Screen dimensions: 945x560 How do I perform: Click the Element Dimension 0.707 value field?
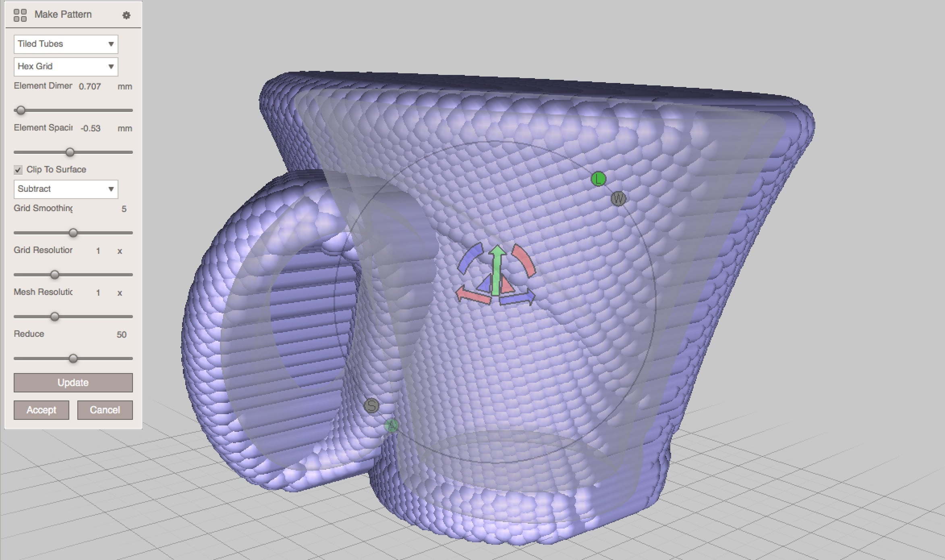coord(90,87)
